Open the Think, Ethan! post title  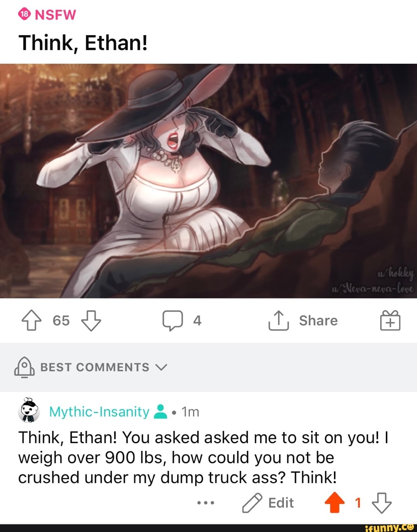click(x=83, y=42)
